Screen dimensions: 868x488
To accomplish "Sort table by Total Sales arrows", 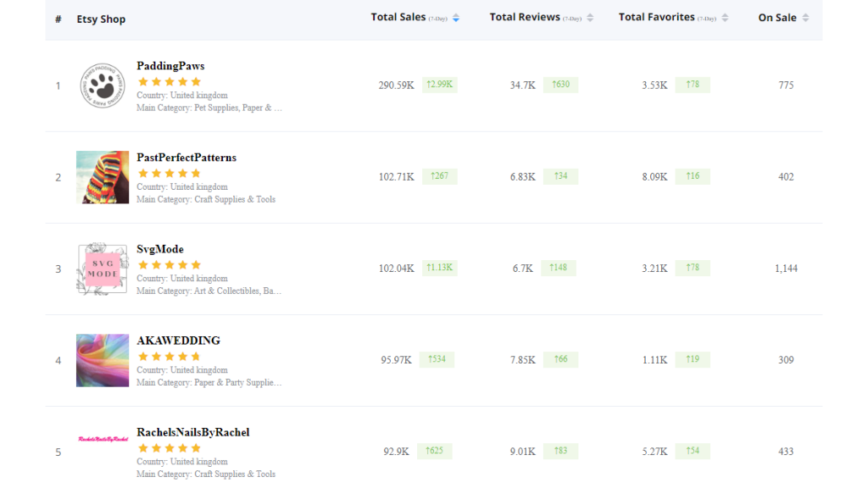I will pos(456,18).
